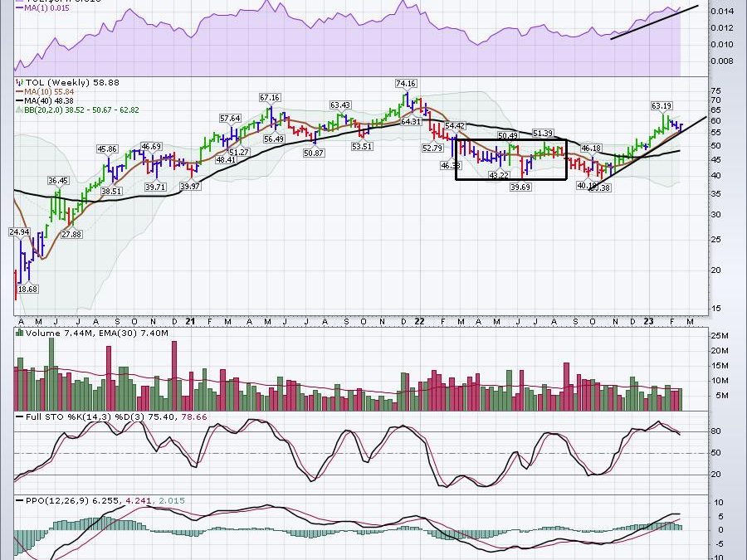Click the 52.79 price label
This screenshot has width=747, height=560.
[x=432, y=149]
